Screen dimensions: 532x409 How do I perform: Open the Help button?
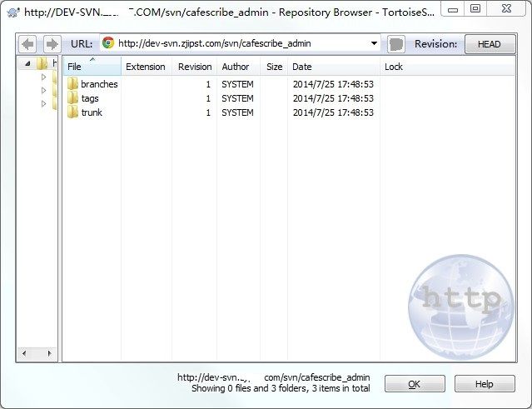[485, 384]
